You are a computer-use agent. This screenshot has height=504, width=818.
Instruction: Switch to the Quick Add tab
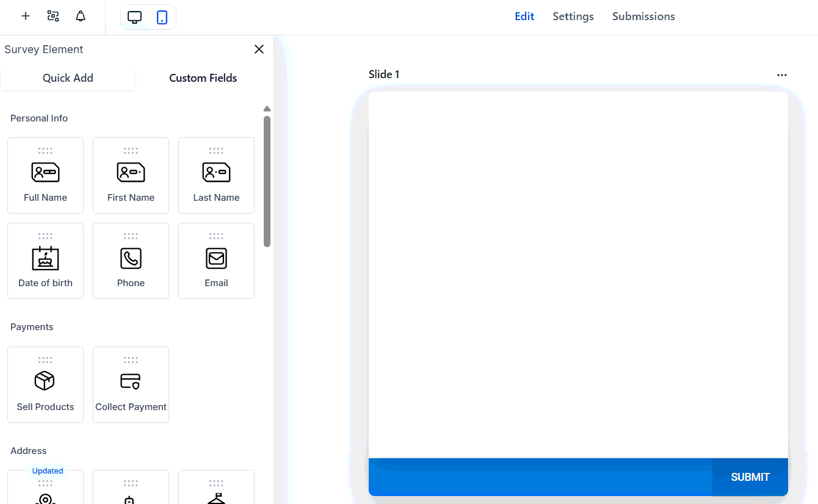pos(68,77)
